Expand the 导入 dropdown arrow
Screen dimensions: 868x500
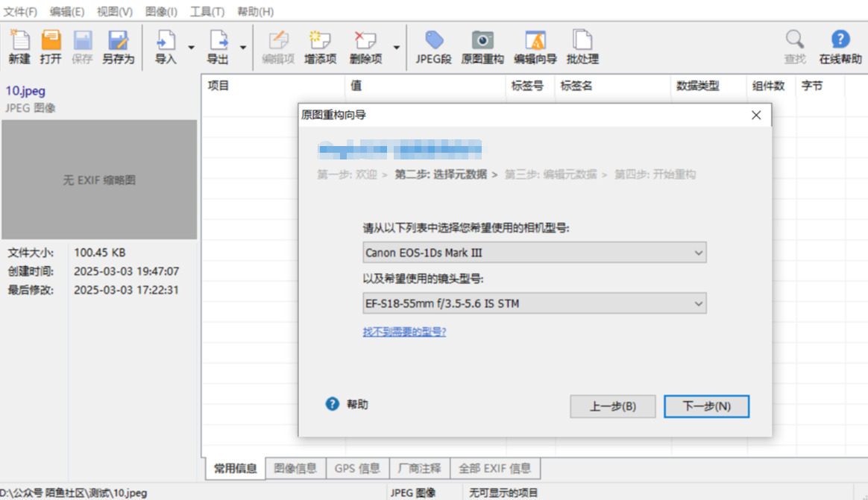[191, 48]
